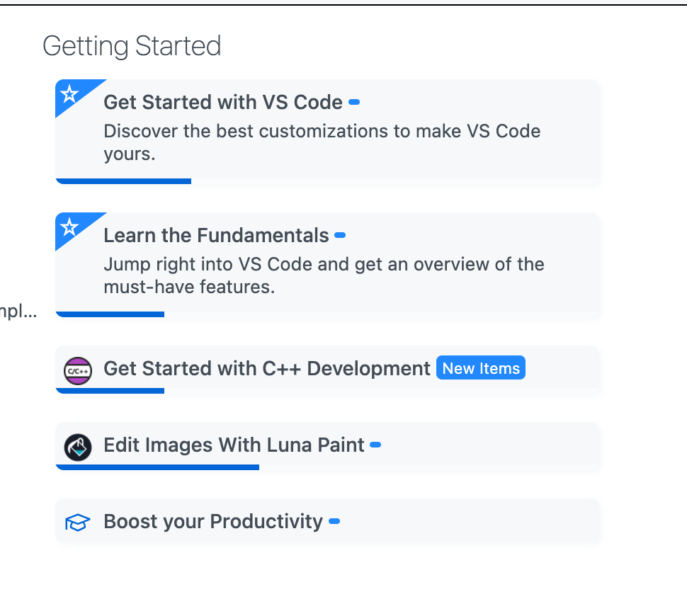Screen dimensions: 687x616
Task: Click the Luna Paint extension icon
Action: coord(78,447)
